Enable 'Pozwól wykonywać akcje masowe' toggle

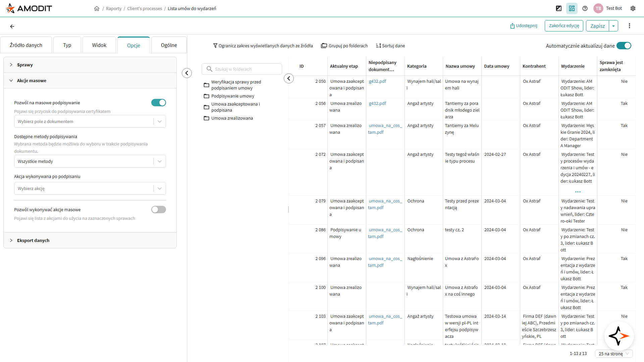tap(158, 209)
